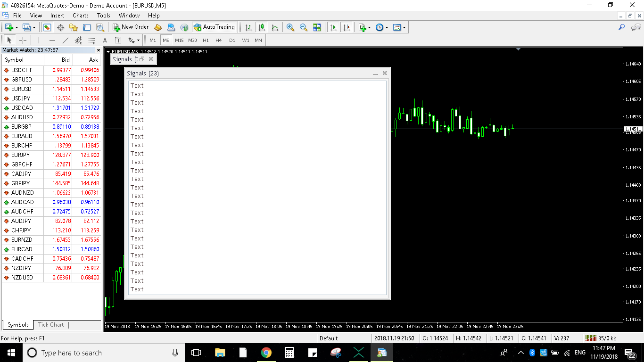644x362 pixels.
Task: Expand the Periods clock dropdown arrow
Action: tap(387, 27)
